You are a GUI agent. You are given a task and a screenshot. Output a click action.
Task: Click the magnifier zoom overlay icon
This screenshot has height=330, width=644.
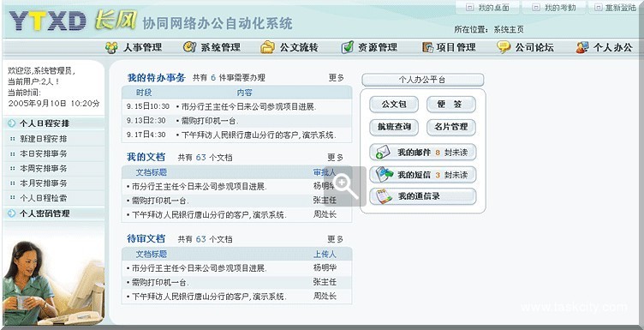tap(345, 187)
